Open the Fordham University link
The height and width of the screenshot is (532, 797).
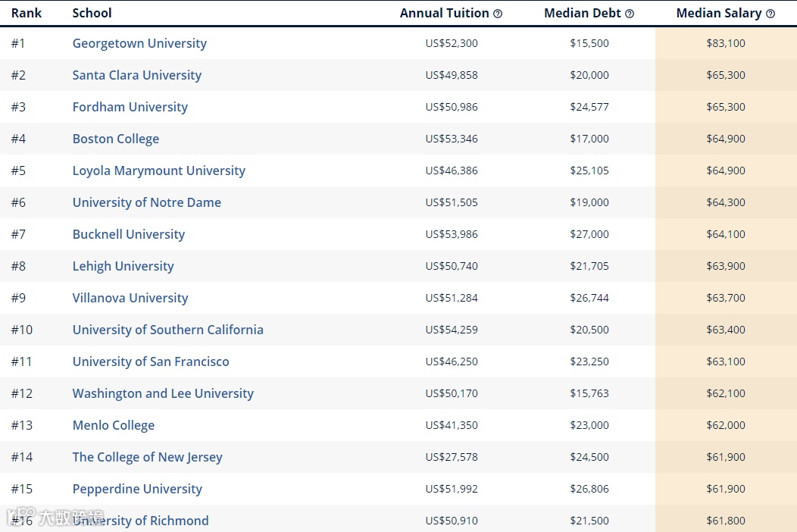click(130, 107)
